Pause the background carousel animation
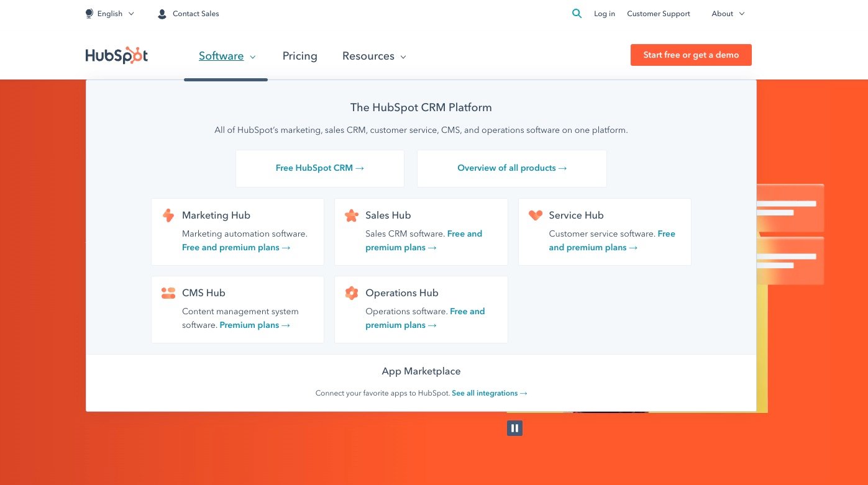The height and width of the screenshot is (485, 868). tap(514, 428)
